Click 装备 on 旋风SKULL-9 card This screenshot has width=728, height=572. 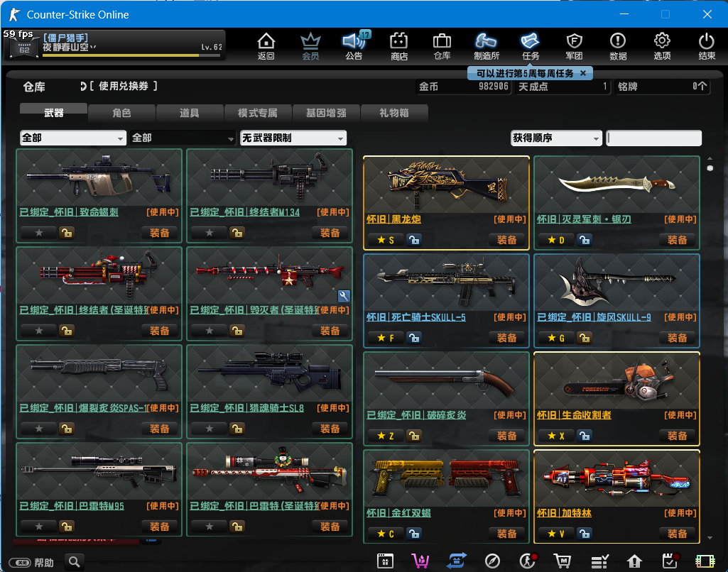click(677, 338)
